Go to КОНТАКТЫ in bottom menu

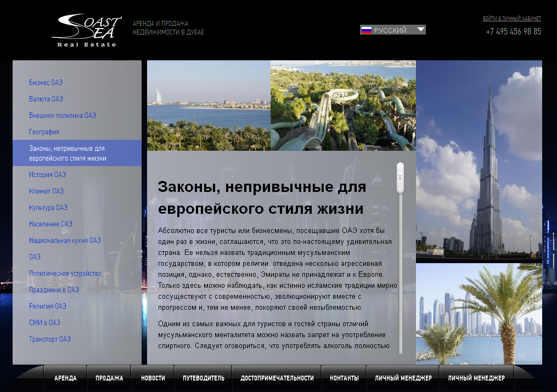click(344, 378)
